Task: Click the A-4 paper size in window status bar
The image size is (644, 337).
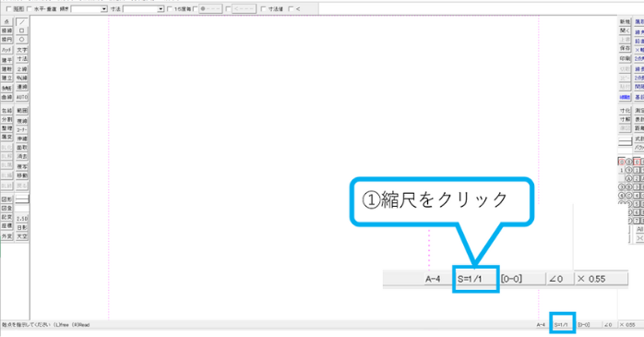Action: [541, 325]
